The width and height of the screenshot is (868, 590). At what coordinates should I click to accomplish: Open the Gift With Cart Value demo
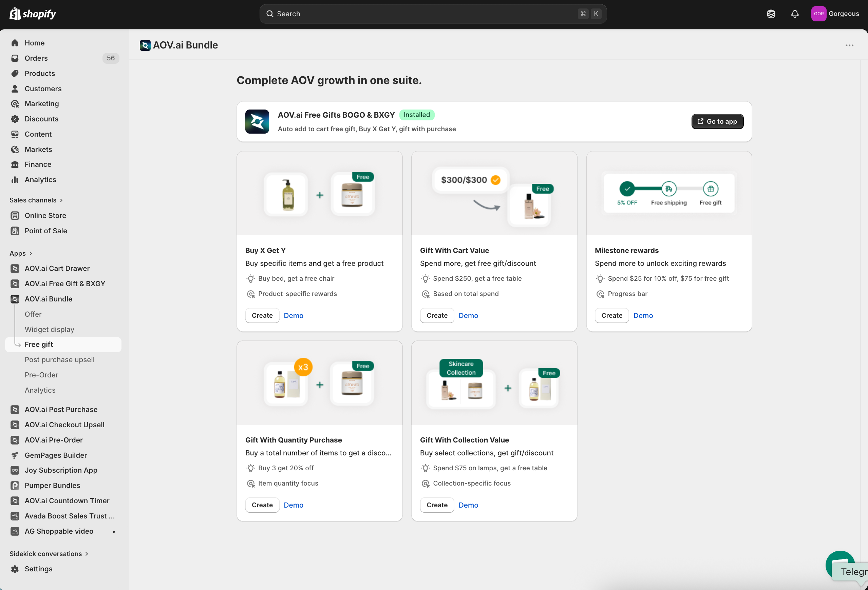[468, 316]
